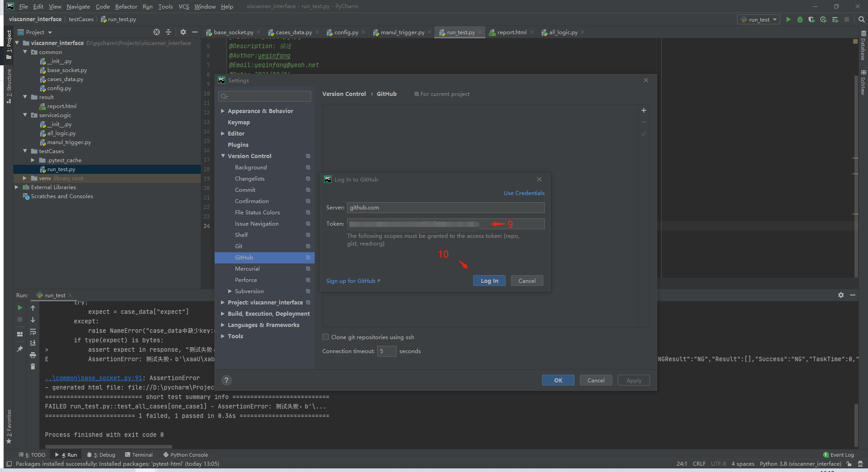Open the Navigate menu
The image size is (868, 472).
click(78, 6)
